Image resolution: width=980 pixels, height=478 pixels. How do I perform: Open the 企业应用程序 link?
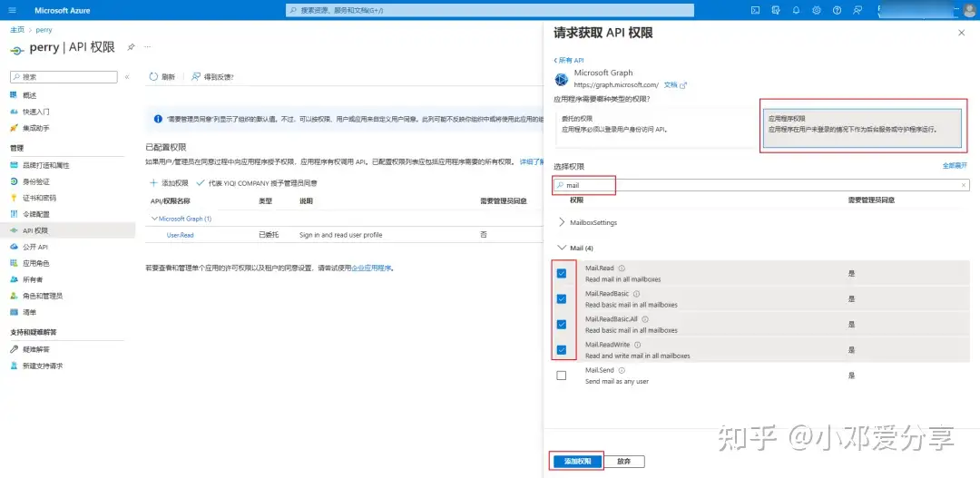(x=371, y=268)
